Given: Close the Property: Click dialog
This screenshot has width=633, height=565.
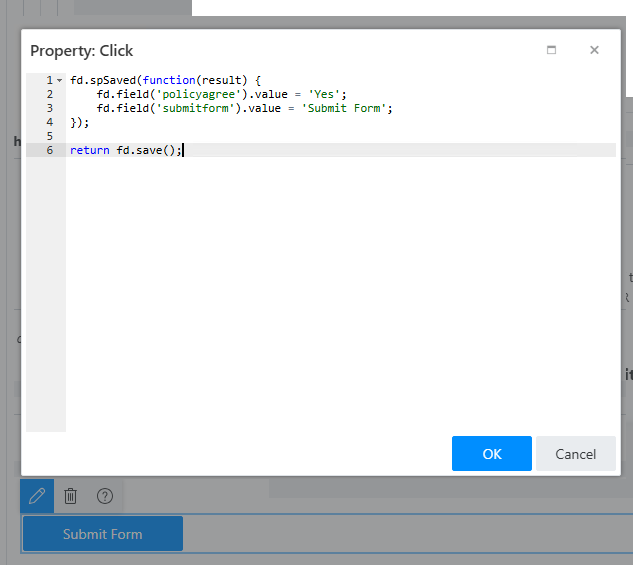Looking at the screenshot, I should (x=594, y=50).
